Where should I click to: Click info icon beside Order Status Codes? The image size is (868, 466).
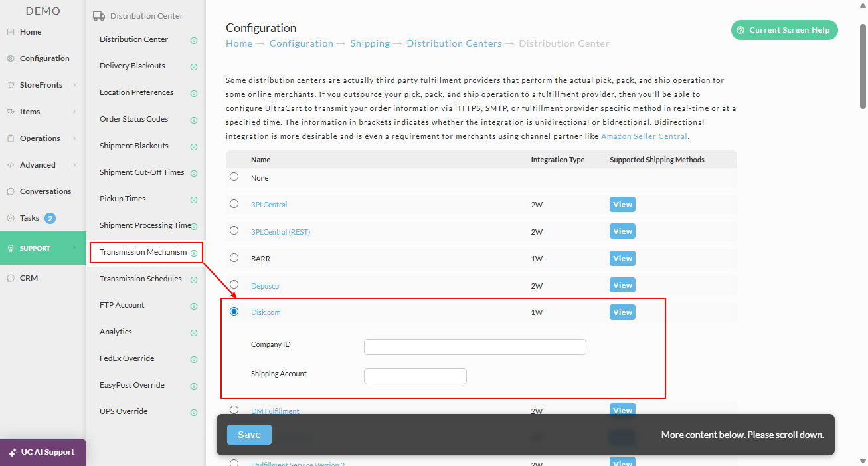pos(194,120)
